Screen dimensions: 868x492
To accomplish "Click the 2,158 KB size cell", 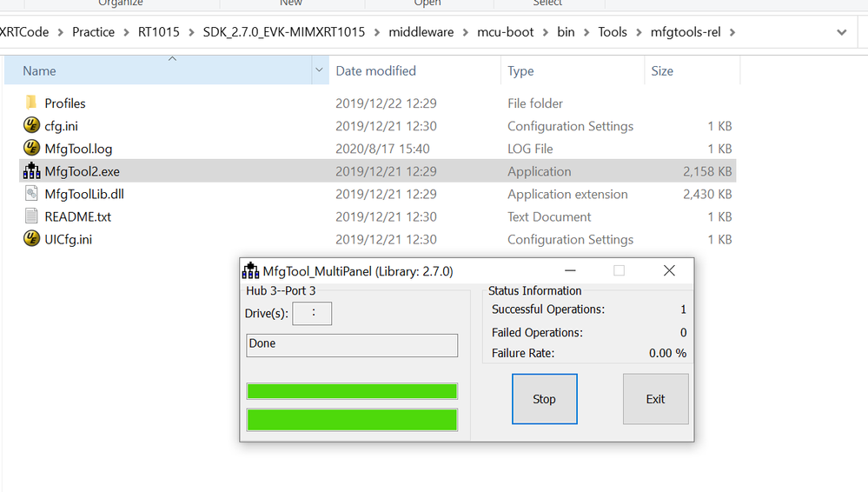I will pos(707,172).
